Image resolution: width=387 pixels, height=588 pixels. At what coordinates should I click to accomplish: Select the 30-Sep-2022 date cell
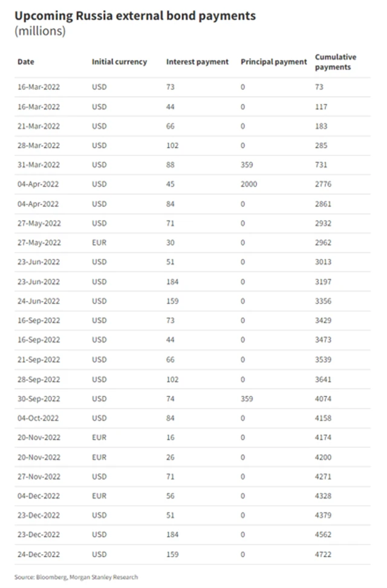39,399
